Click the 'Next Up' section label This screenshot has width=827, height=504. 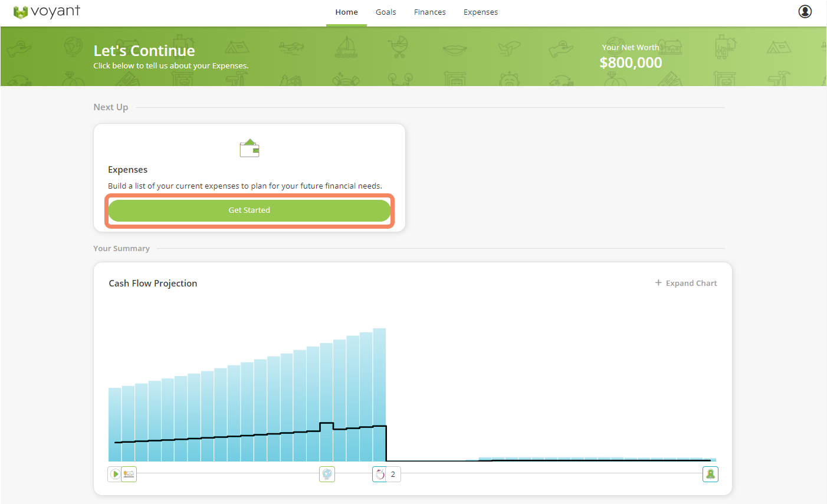click(110, 107)
